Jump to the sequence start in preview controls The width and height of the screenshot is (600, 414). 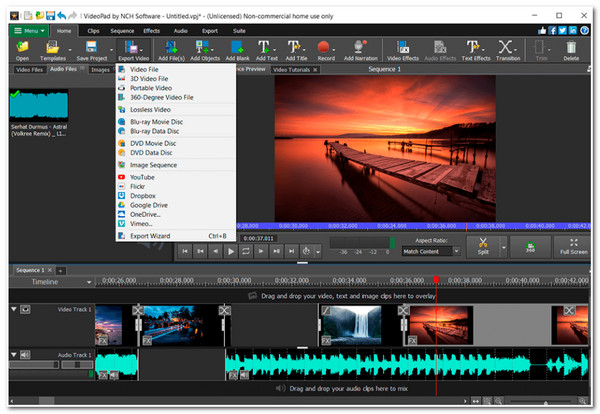point(185,251)
